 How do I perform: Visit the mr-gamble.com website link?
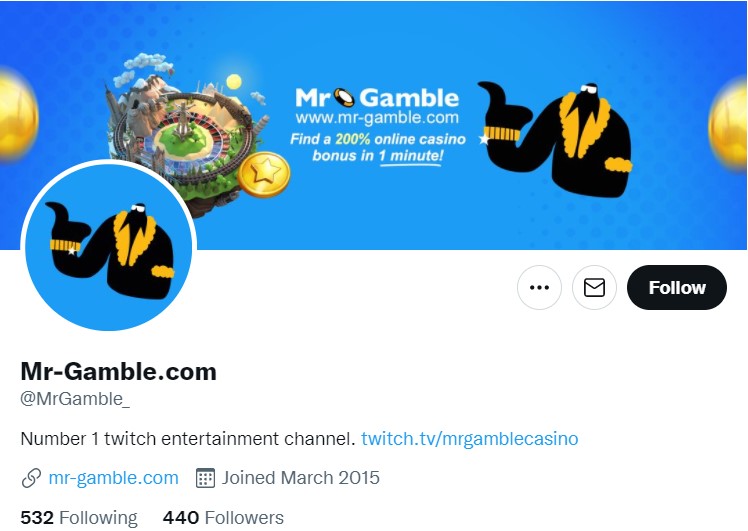[114, 478]
